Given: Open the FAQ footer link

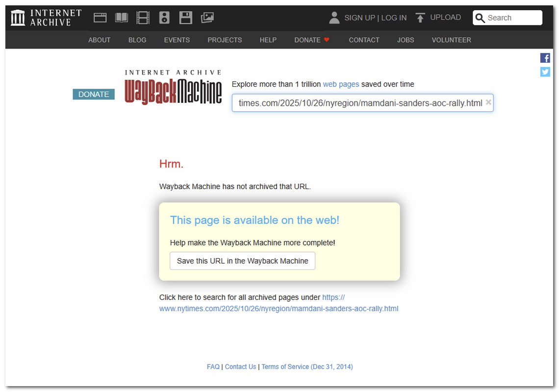Looking at the screenshot, I should 213,367.
